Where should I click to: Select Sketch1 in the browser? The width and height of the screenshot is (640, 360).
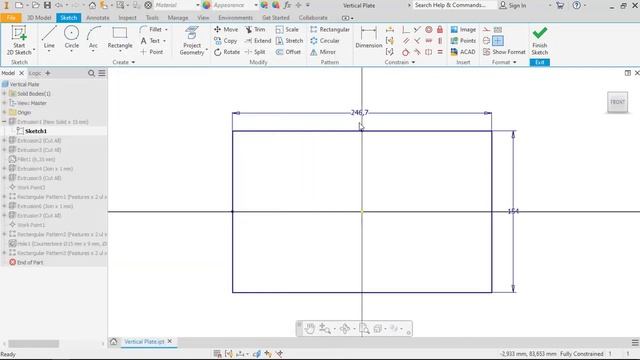tap(36, 131)
